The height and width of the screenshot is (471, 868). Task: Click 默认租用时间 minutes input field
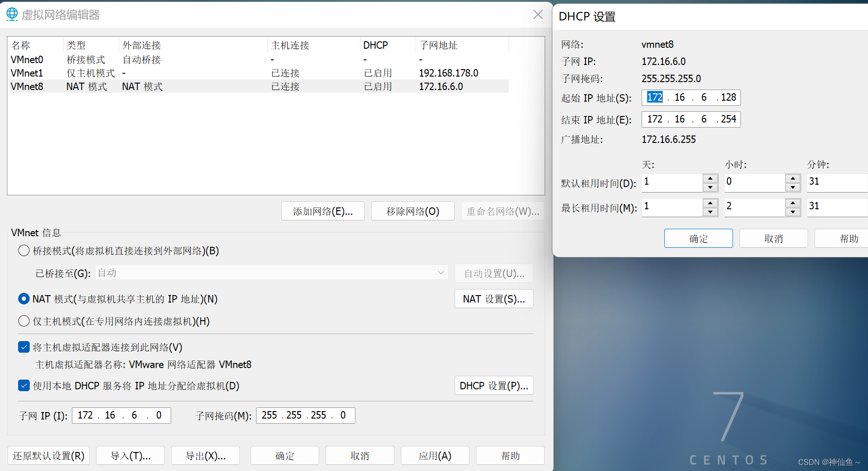837,182
